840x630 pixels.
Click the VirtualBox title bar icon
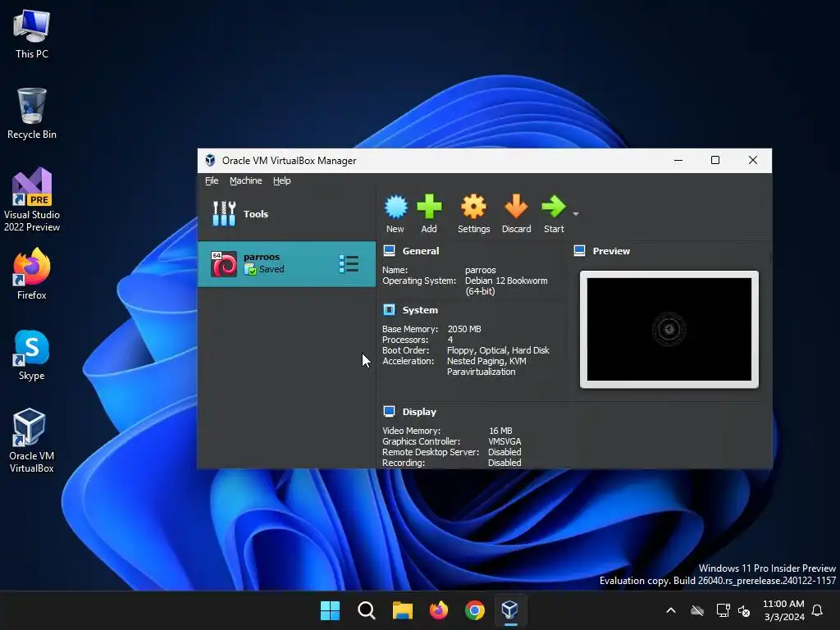click(x=210, y=160)
